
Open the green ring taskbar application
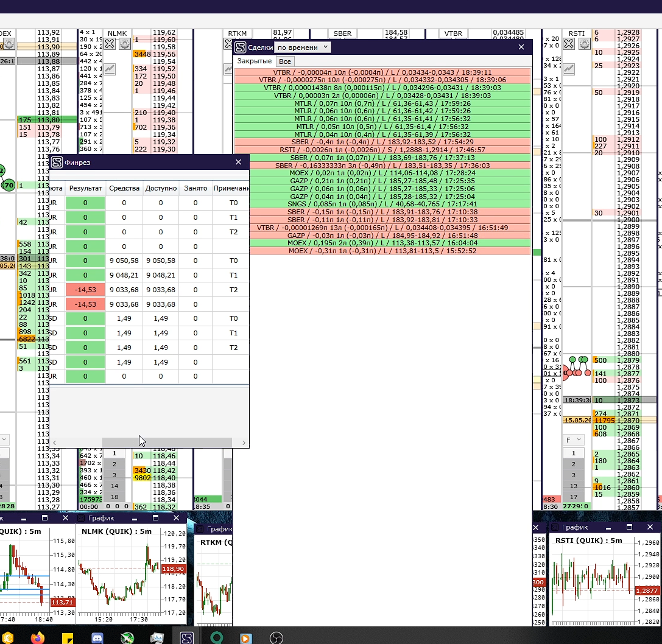(x=217, y=638)
